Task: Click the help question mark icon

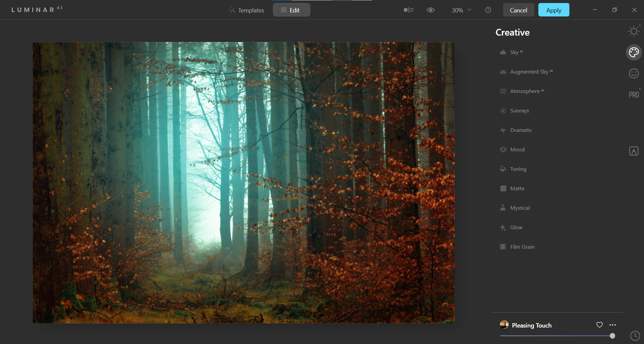Action: 488,10
